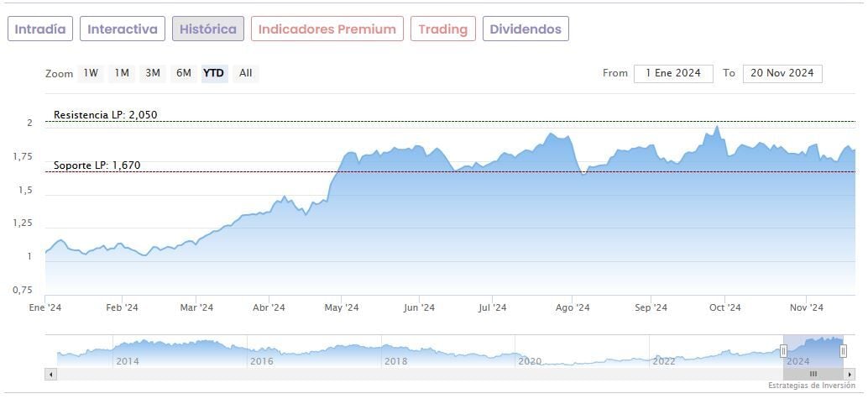View the Dividendos tab

(x=526, y=29)
